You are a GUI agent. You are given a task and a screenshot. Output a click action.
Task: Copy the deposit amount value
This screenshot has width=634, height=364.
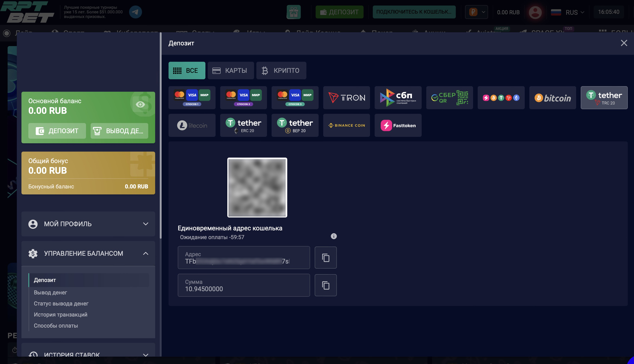(x=325, y=285)
